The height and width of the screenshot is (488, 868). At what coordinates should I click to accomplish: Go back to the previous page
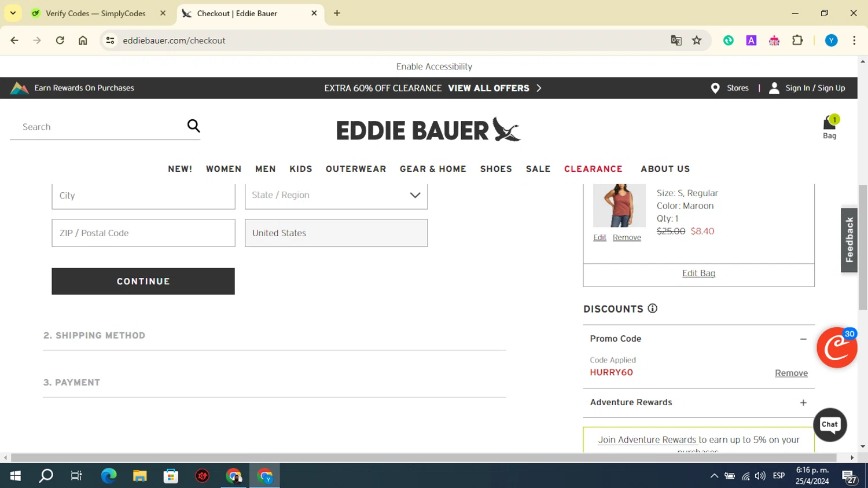click(x=14, y=41)
